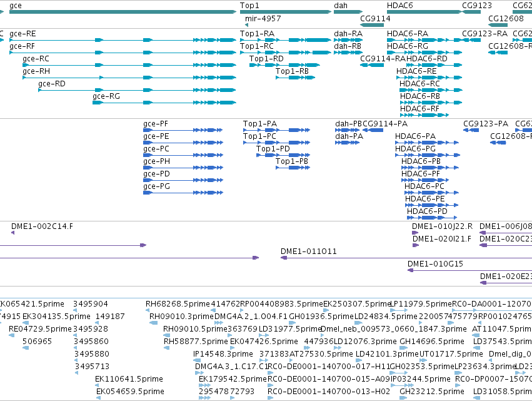Select transcript label HDAC6-RC

[419, 84]
